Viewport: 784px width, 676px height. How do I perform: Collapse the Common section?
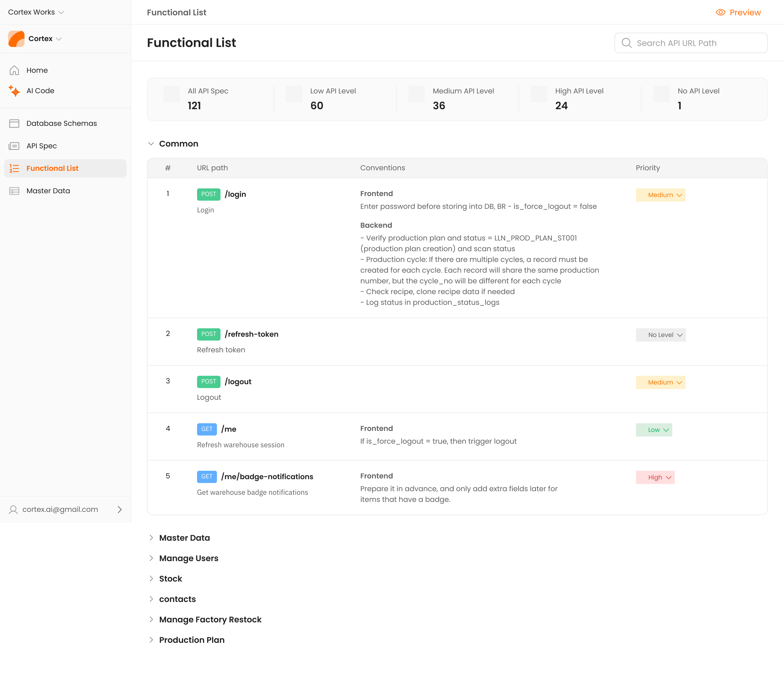pyautogui.click(x=151, y=144)
